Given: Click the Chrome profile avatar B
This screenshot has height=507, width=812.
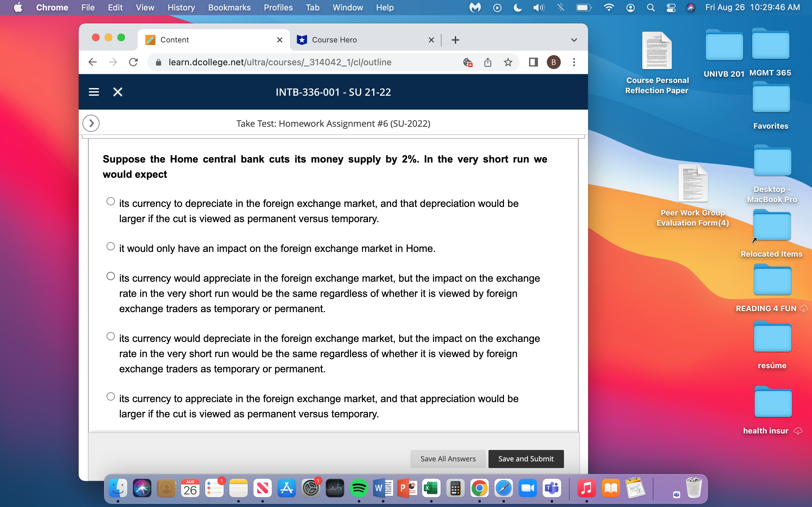Looking at the screenshot, I should 553,62.
